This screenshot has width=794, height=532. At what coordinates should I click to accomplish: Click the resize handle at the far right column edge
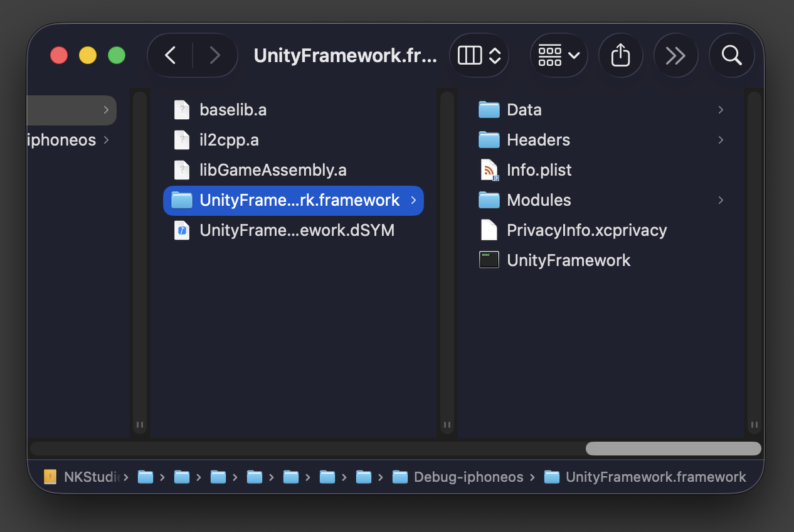point(754,425)
